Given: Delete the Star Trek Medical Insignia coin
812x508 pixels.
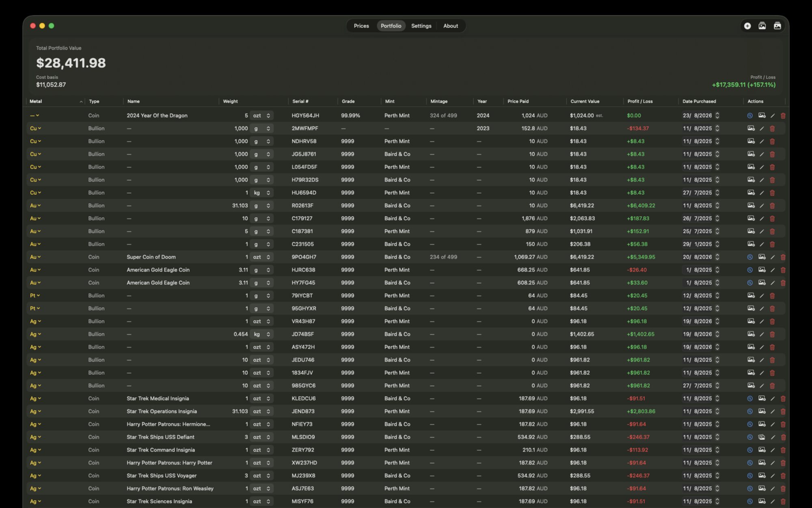Looking at the screenshot, I should click(x=783, y=399).
